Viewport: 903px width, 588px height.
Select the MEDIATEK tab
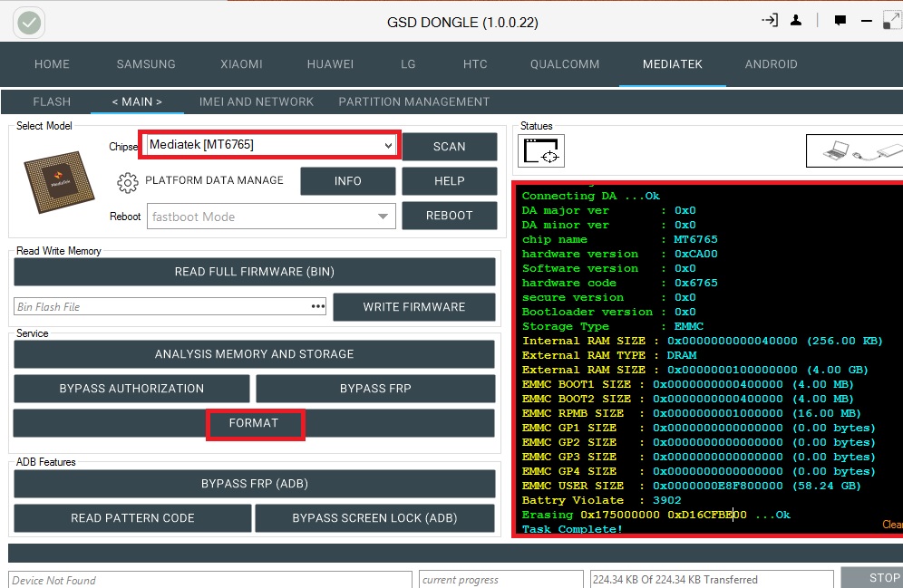pos(673,63)
